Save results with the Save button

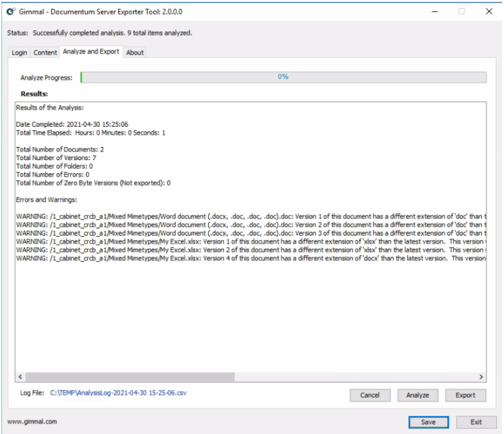[429, 422]
